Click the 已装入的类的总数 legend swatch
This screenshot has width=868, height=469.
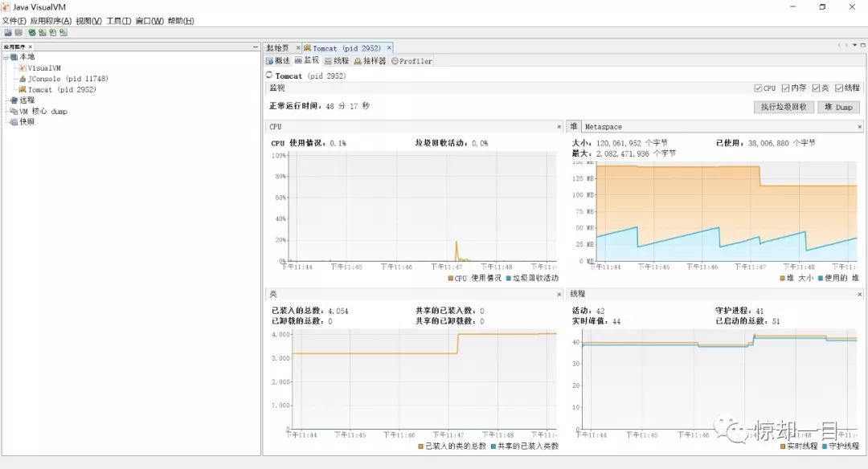click(x=420, y=446)
